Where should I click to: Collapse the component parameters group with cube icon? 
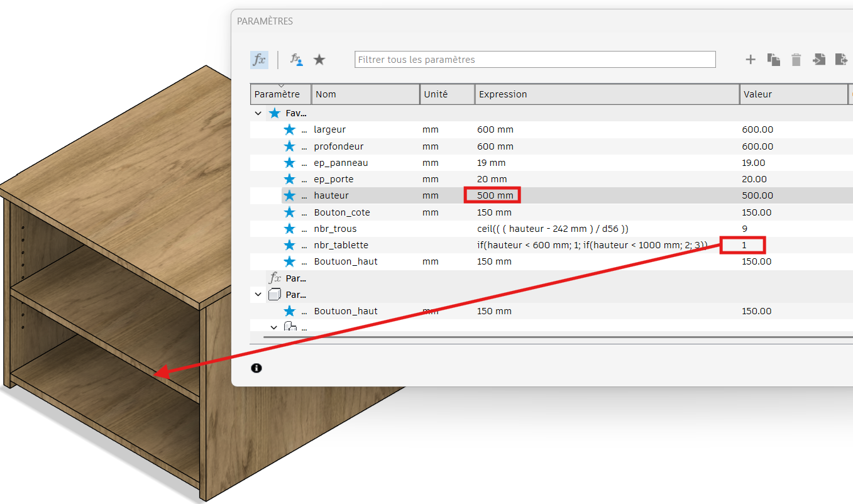tap(258, 294)
